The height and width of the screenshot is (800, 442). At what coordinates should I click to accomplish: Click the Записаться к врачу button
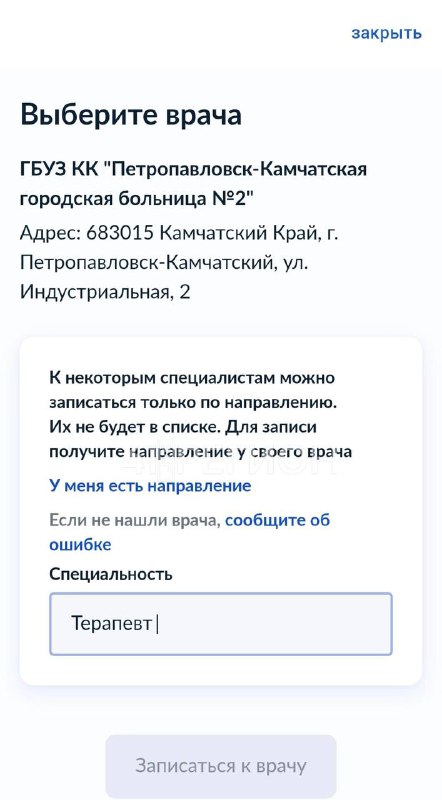[x=220, y=766]
